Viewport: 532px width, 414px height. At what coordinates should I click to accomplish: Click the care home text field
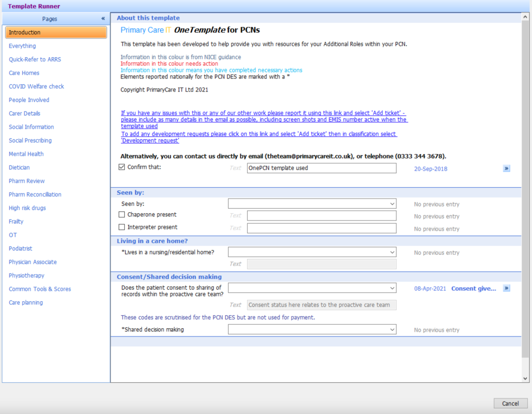(322, 264)
